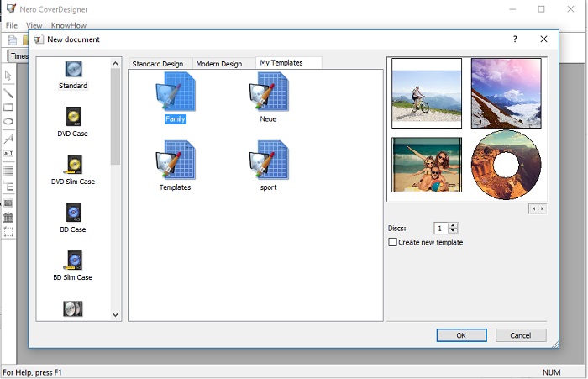
Task: Select the Line drawing tool
Action: pyautogui.click(x=8, y=92)
